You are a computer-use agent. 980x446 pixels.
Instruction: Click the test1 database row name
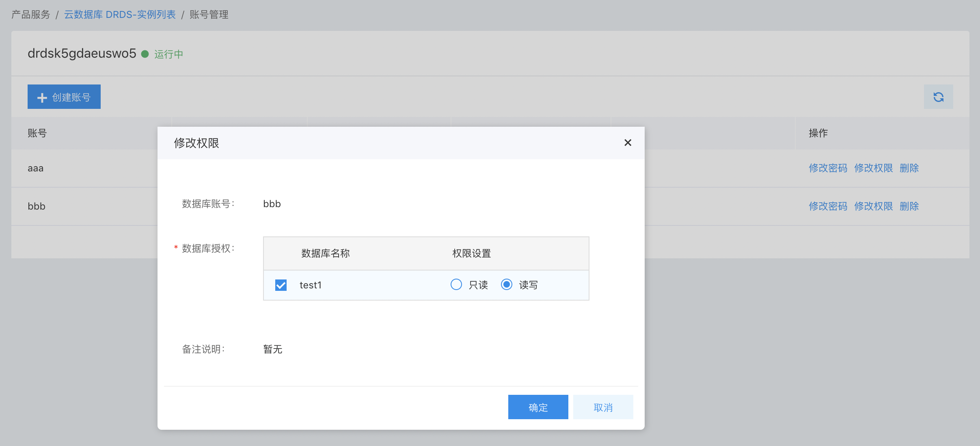pos(311,285)
